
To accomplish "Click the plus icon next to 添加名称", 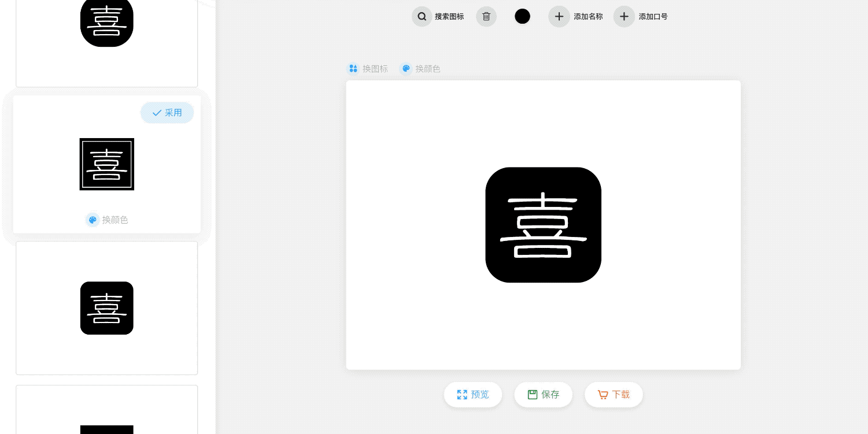I will tap(559, 16).
